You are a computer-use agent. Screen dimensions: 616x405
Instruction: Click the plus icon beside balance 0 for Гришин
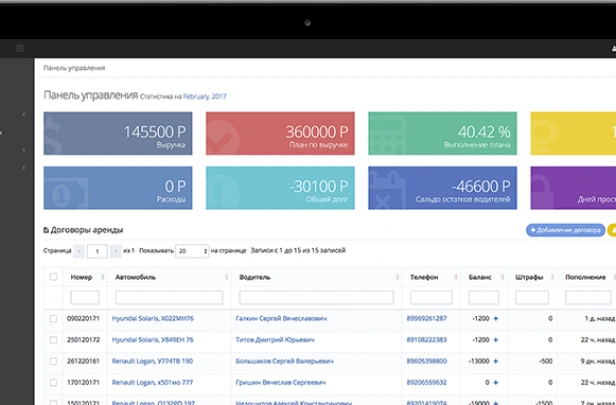click(x=496, y=382)
